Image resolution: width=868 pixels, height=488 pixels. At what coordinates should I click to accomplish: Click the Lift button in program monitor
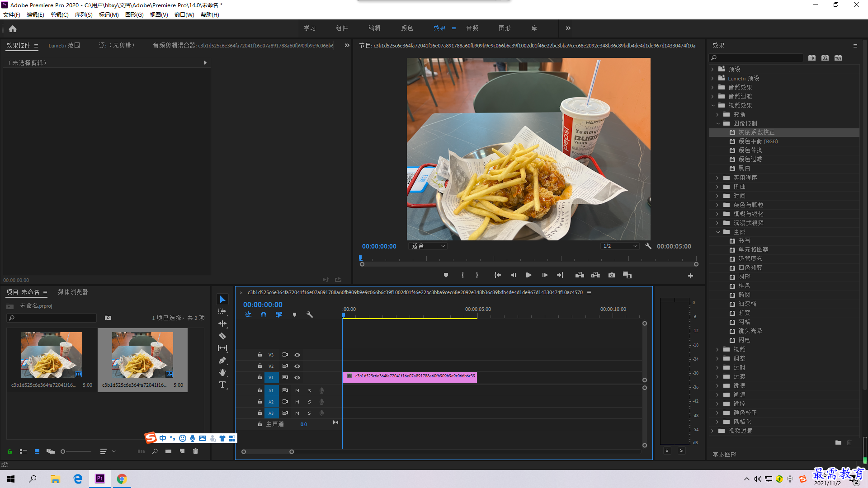(580, 275)
